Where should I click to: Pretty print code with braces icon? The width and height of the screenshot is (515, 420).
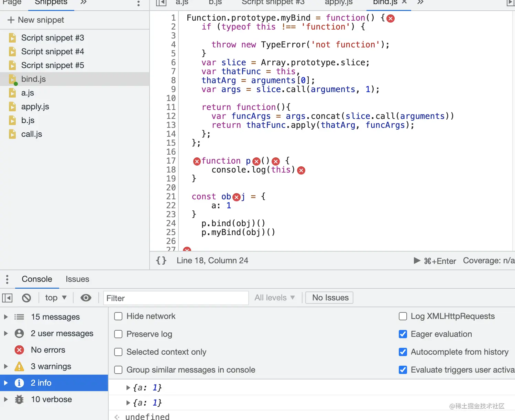(x=161, y=261)
